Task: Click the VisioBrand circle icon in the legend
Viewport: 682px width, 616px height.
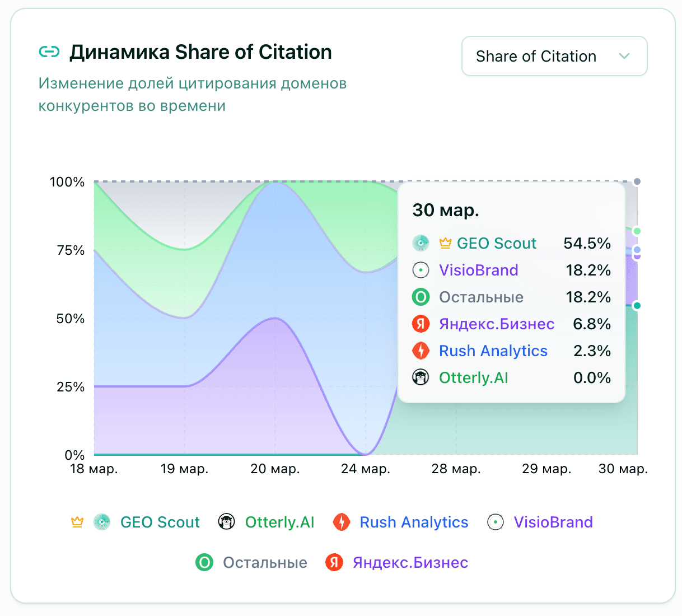Action: click(x=495, y=522)
